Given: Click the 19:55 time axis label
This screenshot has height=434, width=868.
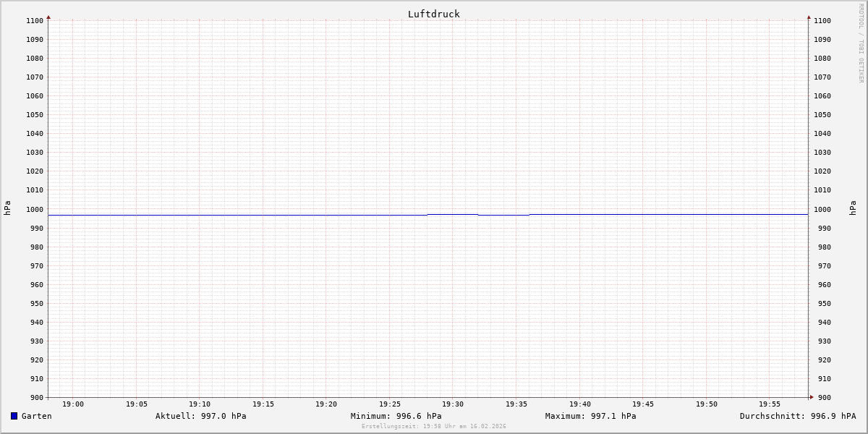Looking at the screenshot, I should [770, 404].
